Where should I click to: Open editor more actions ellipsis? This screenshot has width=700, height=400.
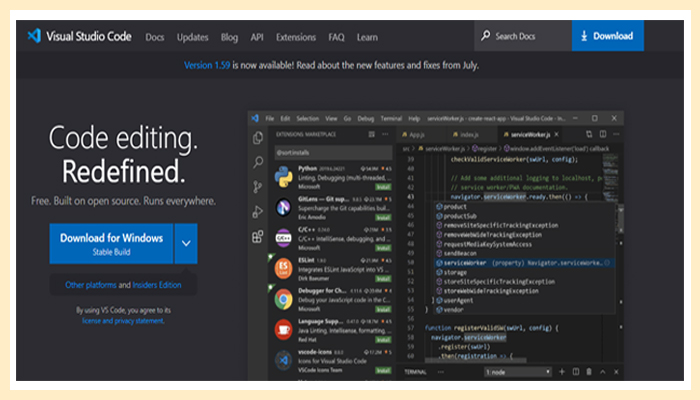(x=617, y=134)
